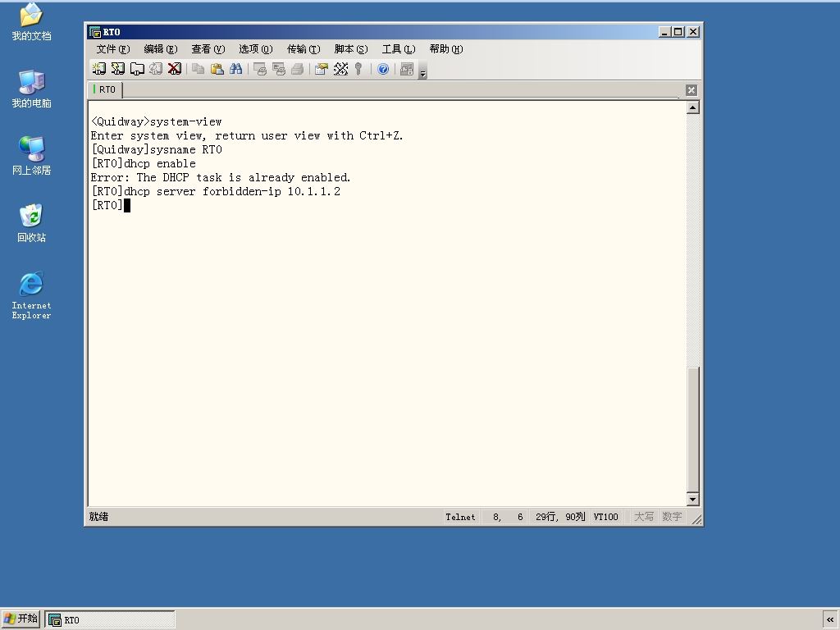Image resolution: width=840 pixels, height=630 pixels.
Task: Click the Print Screen icon
Action: point(260,69)
